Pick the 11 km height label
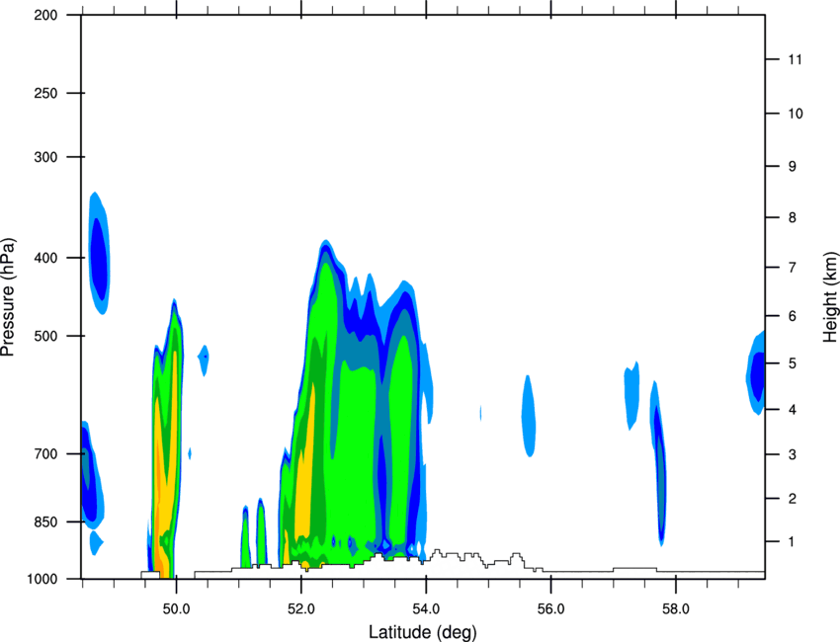This screenshot has width=840, height=642. (796, 59)
